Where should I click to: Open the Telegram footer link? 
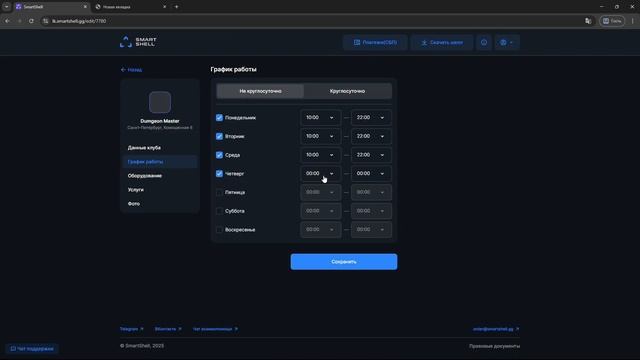pos(131,329)
